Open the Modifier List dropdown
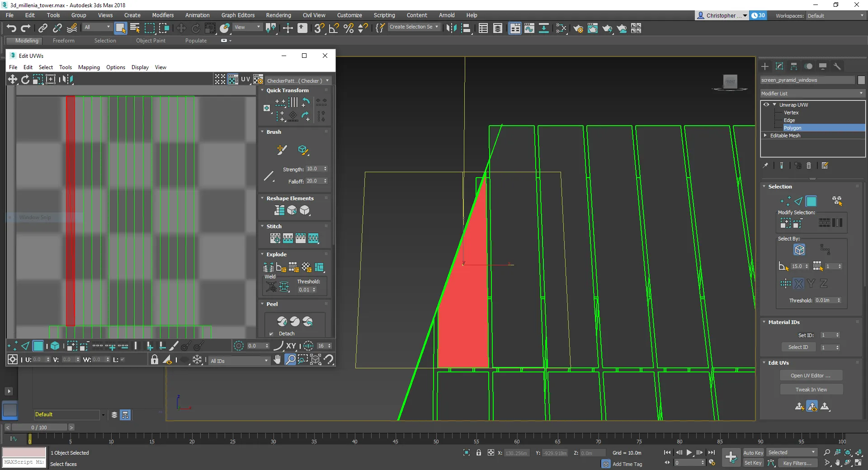 tap(812, 94)
